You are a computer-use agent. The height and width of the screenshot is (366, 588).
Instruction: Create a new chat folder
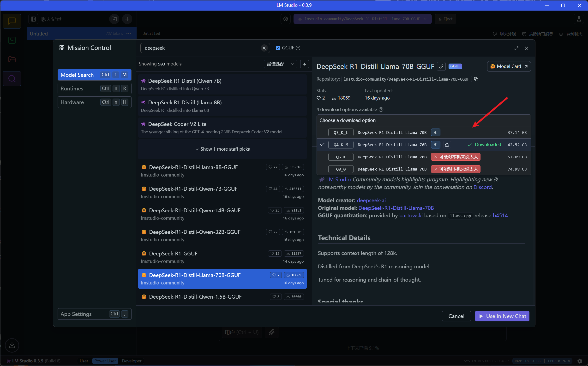114,19
